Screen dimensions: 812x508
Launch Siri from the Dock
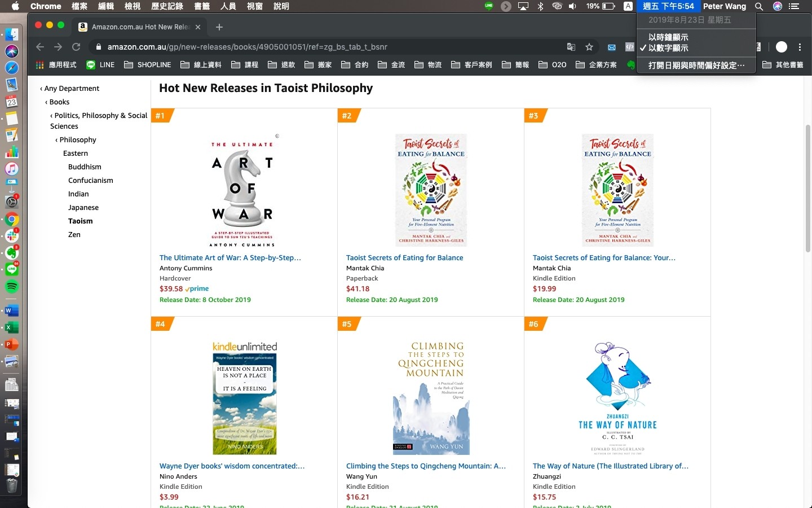pos(12,51)
